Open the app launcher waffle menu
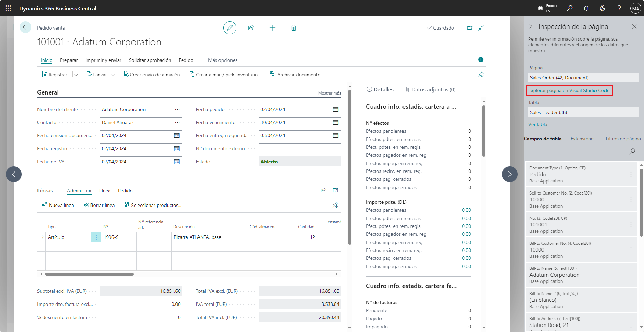 8,8
